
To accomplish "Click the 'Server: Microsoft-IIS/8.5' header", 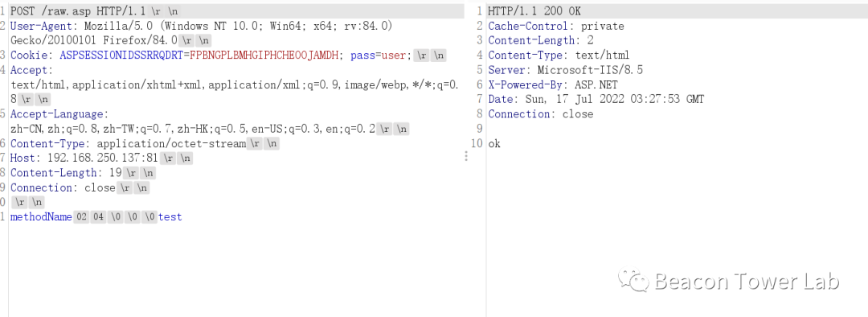I will [x=565, y=70].
